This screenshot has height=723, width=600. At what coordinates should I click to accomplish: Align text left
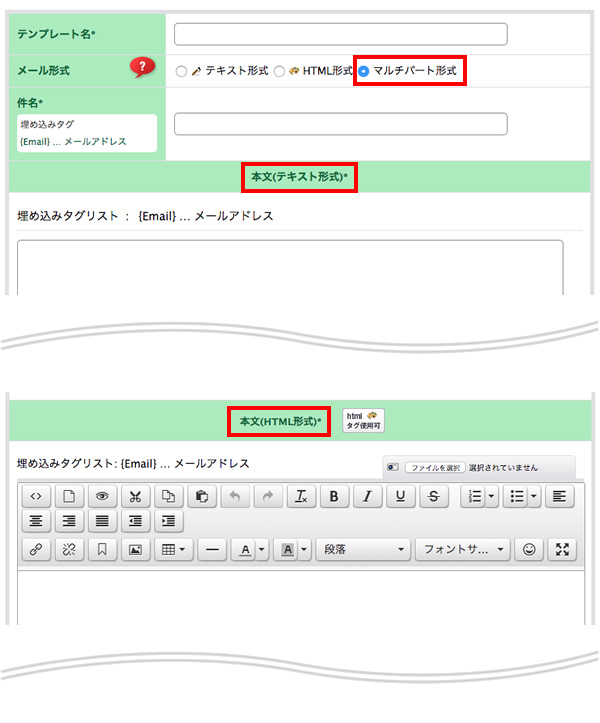(x=560, y=496)
